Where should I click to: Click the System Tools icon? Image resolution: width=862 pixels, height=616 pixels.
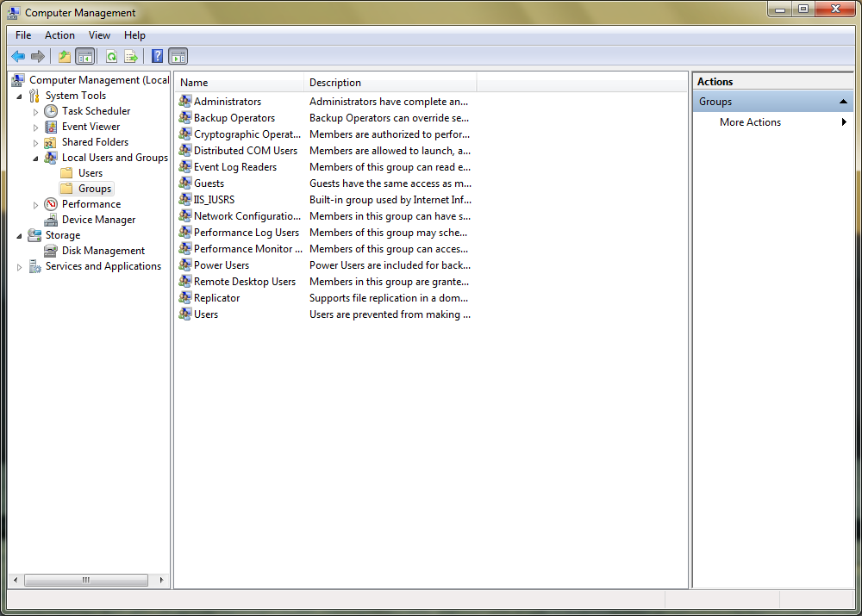pyautogui.click(x=34, y=96)
